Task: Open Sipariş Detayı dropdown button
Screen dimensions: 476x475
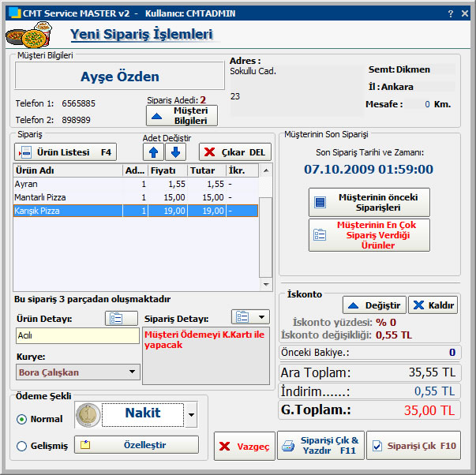Action: (250, 317)
